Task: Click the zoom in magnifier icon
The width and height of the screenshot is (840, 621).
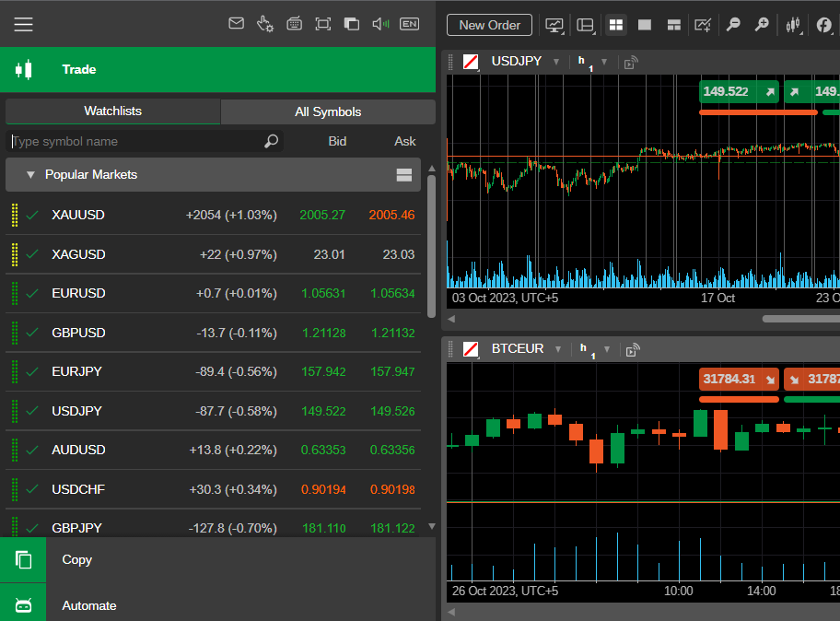Action: tap(762, 25)
